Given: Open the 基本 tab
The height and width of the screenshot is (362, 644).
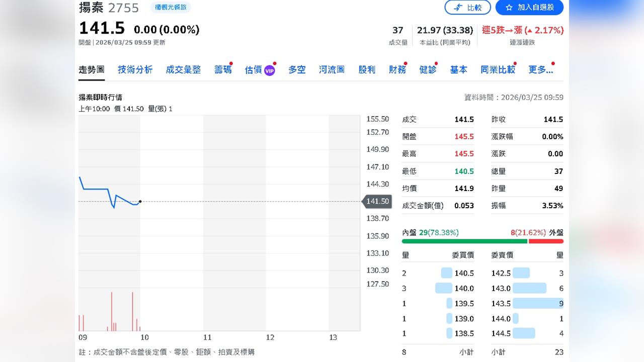Looking at the screenshot, I should coord(458,70).
